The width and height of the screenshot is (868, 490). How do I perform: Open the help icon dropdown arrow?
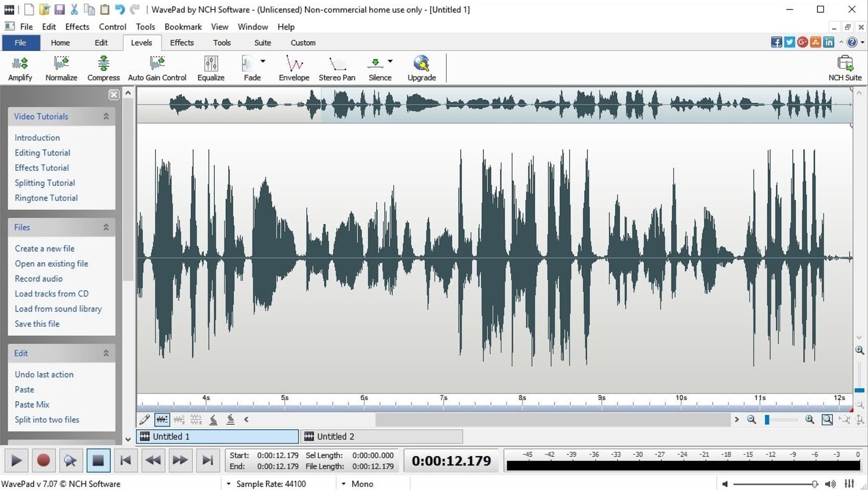click(x=863, y=42)
